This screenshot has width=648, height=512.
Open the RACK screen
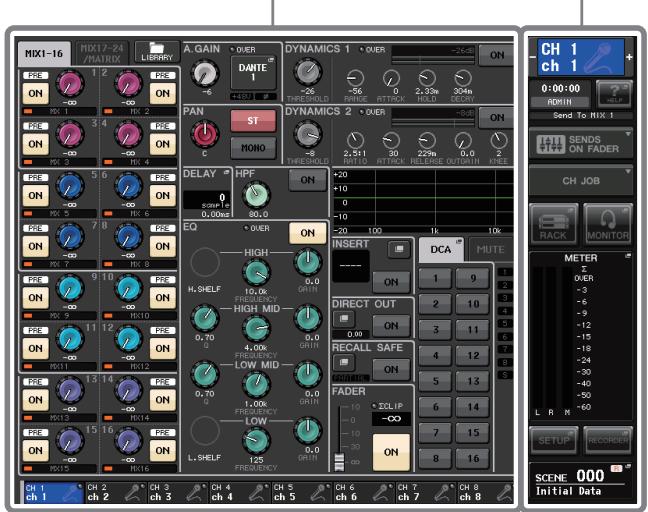pyautogui.click(x=553, y=224)
